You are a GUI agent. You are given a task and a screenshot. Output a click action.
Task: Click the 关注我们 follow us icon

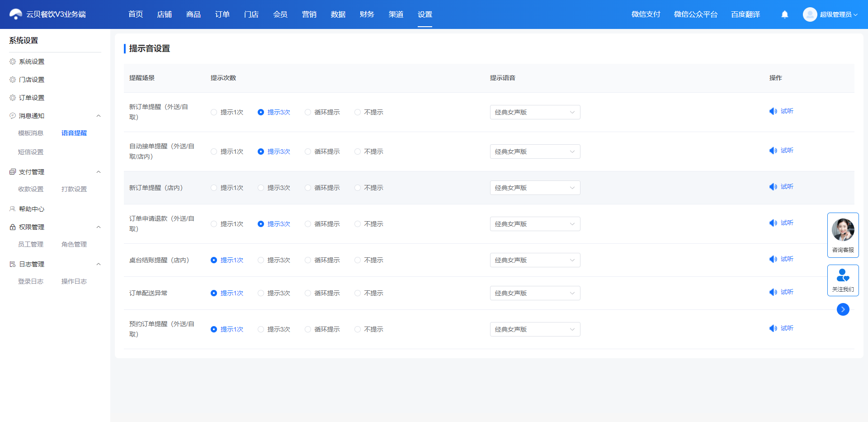pyautogui.click(x=843, y=275)
